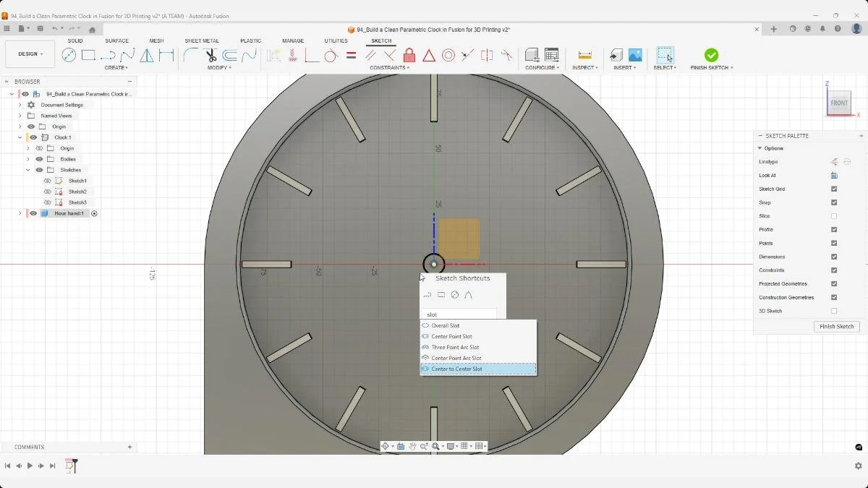This screenshot has height=488, width=868.
Task: Enable the 3D Sketch checkbox
Action: tap(834, 311)
